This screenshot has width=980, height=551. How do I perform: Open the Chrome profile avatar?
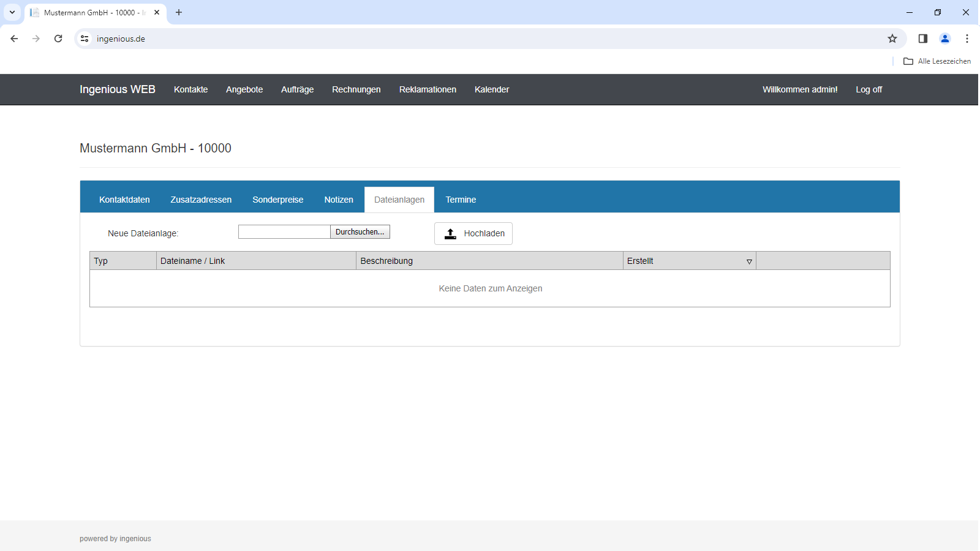(x=945, y=39)
